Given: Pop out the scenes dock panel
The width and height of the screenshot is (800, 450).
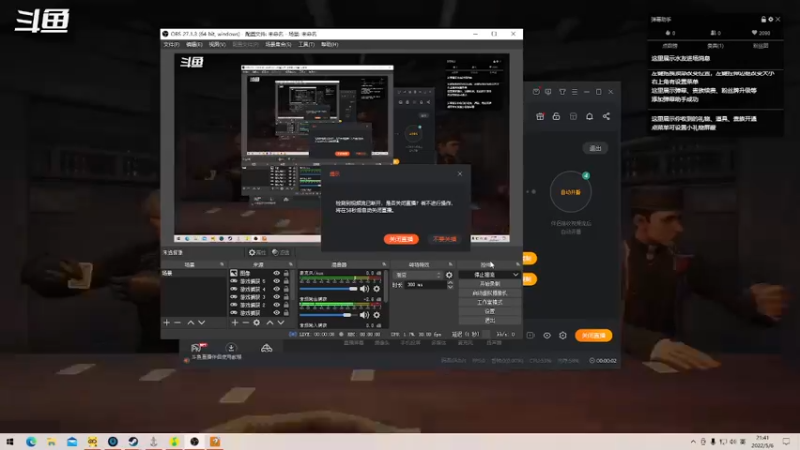Looking at the screenshot, I should tap(221, 264).
